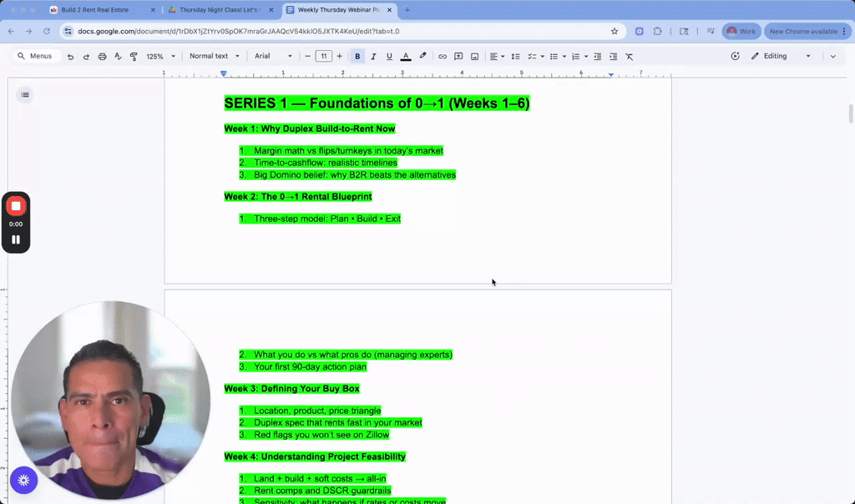Click the site info icon in address bar

(68, 31)
